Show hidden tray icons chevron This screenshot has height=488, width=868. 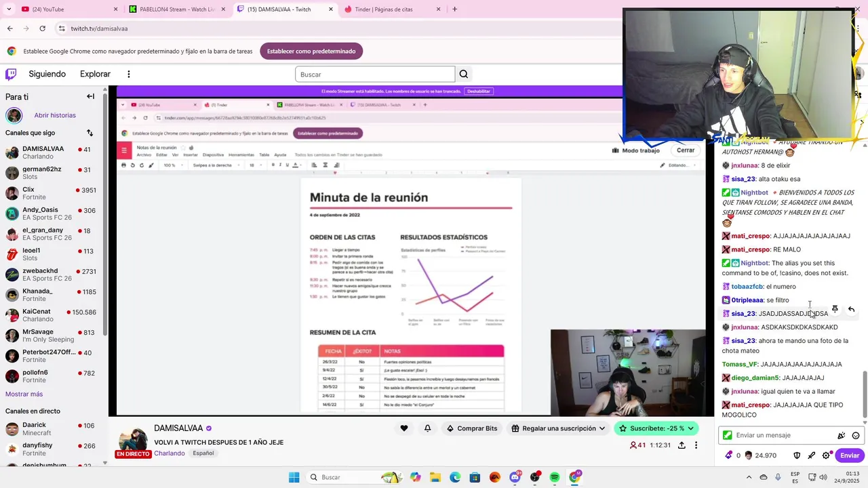click(x=749, y=477)
